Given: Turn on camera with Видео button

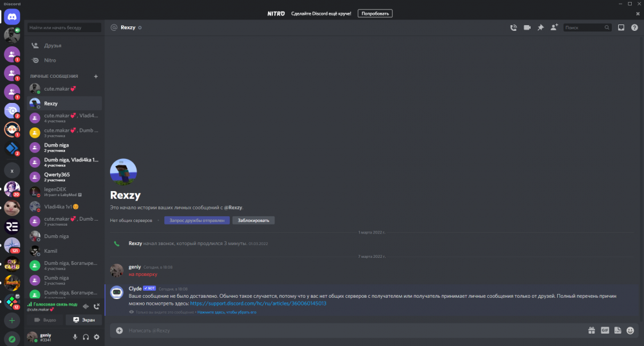Looking at the screenshot, I should pos(45,320).
